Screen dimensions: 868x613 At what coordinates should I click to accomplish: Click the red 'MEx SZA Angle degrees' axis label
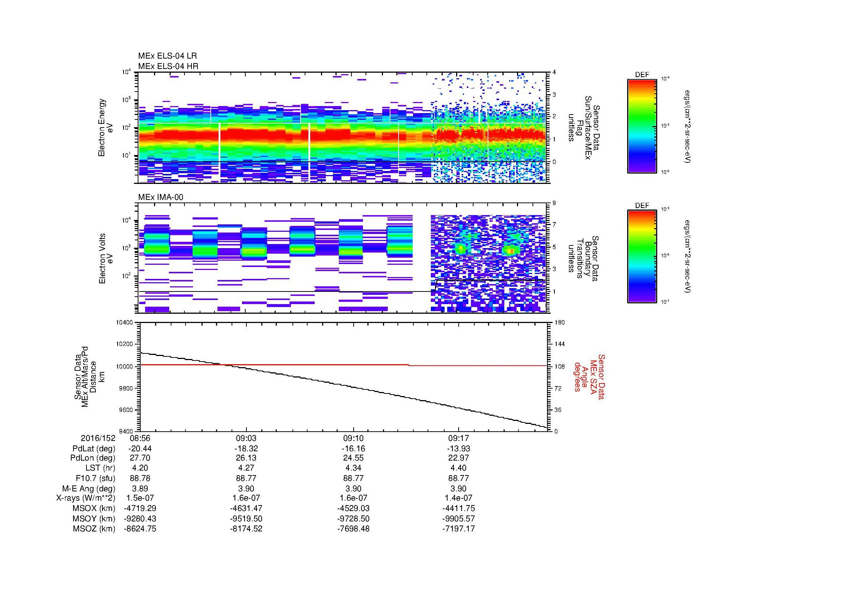(589, 376)
